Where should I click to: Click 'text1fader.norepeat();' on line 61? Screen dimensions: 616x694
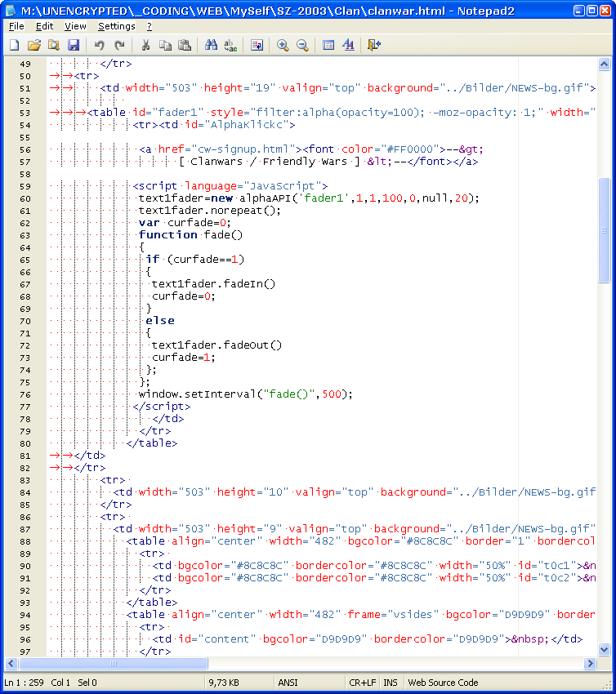click(210, 210)
